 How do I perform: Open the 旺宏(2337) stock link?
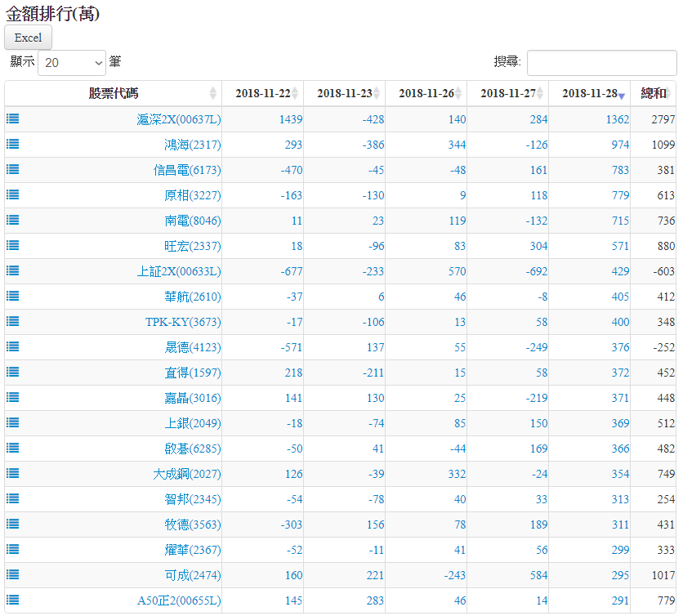pos(192,246)
